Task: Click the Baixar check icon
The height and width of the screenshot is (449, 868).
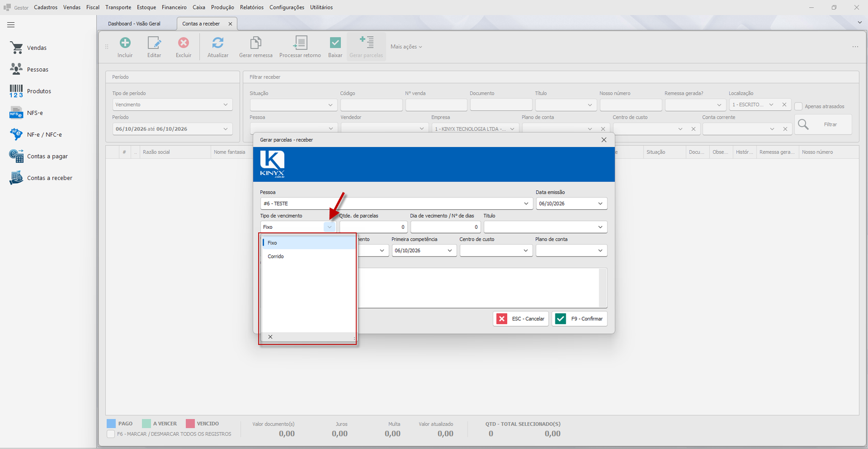Action: (x=335, y=43)
